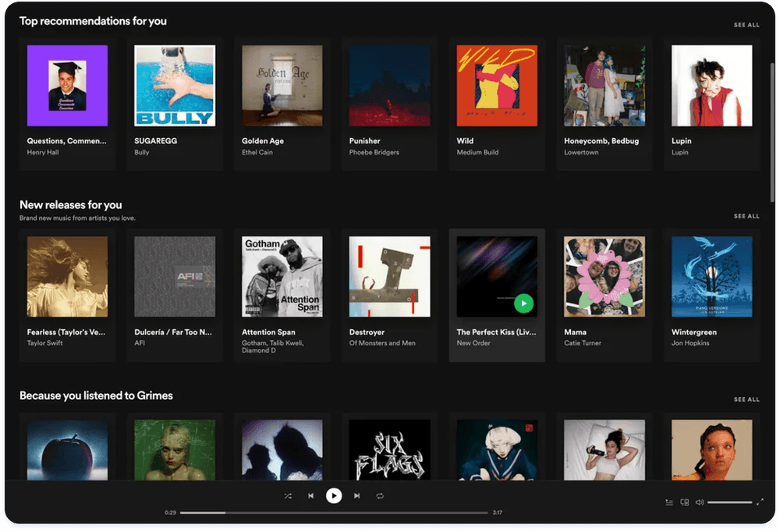See all top recommendations

click(746, 24)
